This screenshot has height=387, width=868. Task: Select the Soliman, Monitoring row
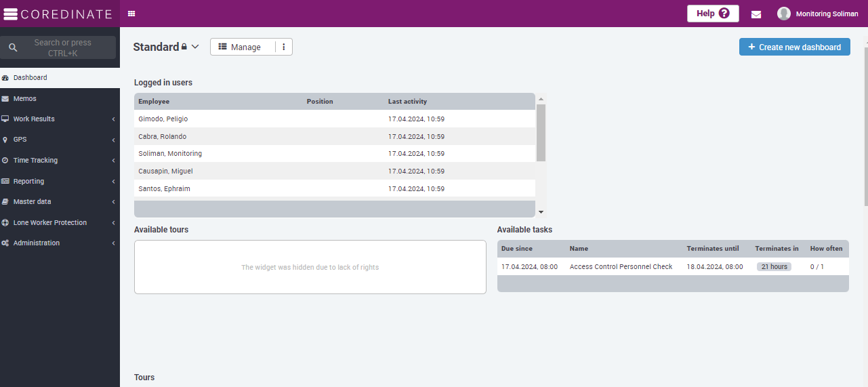(335, 154)
